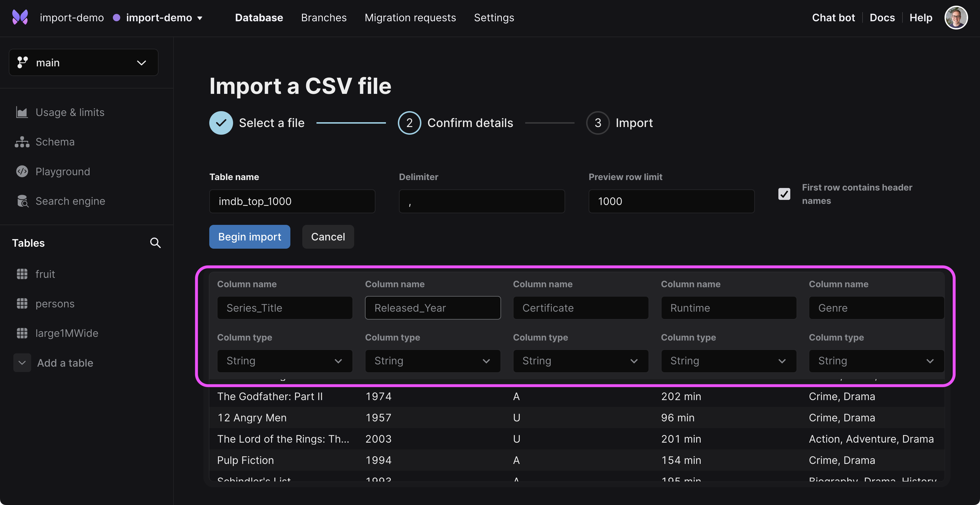Click 'The Godfather: Part II' cell

click(x=270, y=396)
